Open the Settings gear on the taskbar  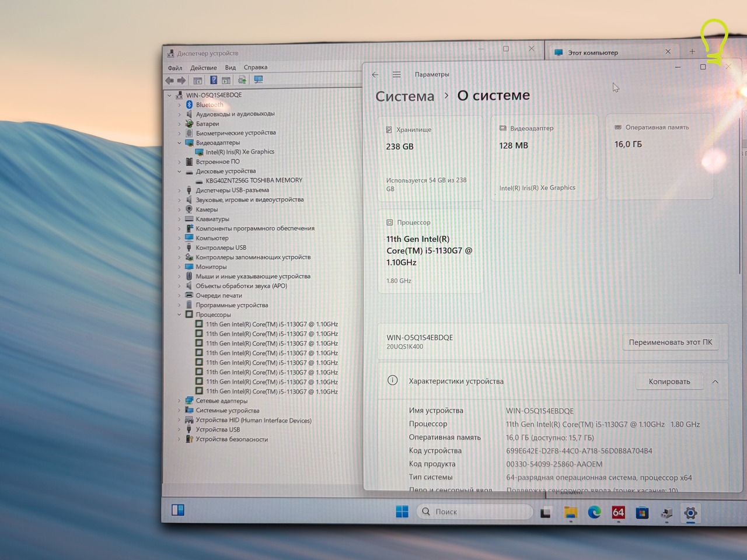pos(690,513)
